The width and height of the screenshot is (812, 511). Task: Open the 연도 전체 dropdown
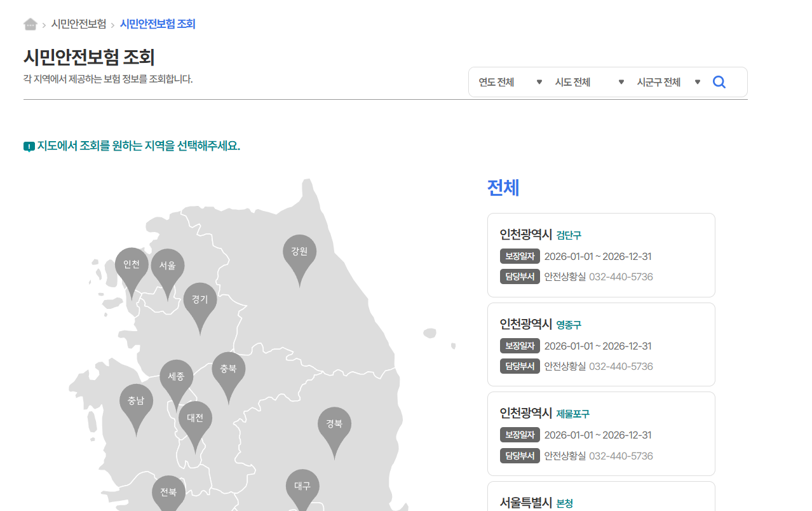(x=510, y=82)
